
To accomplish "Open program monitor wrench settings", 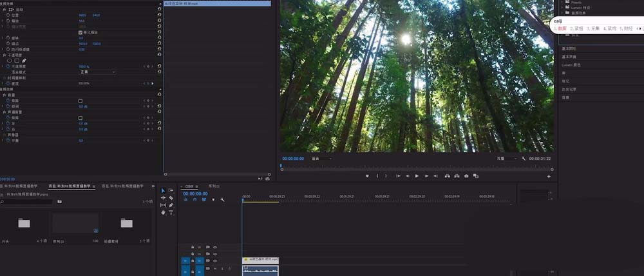I will tap(524, 159).
